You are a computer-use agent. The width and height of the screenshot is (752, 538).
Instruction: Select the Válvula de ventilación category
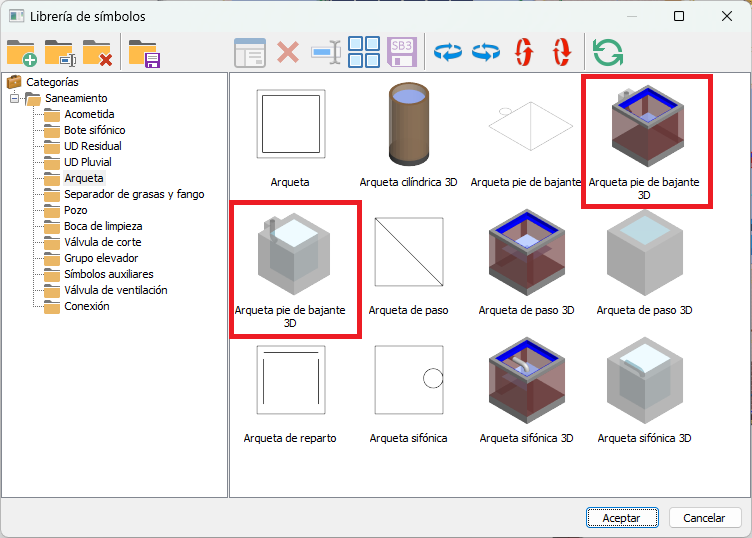point(115,290)
